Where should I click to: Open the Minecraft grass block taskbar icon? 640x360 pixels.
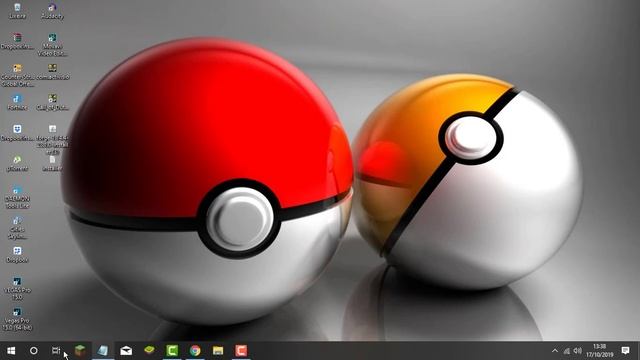pos(80,351)
